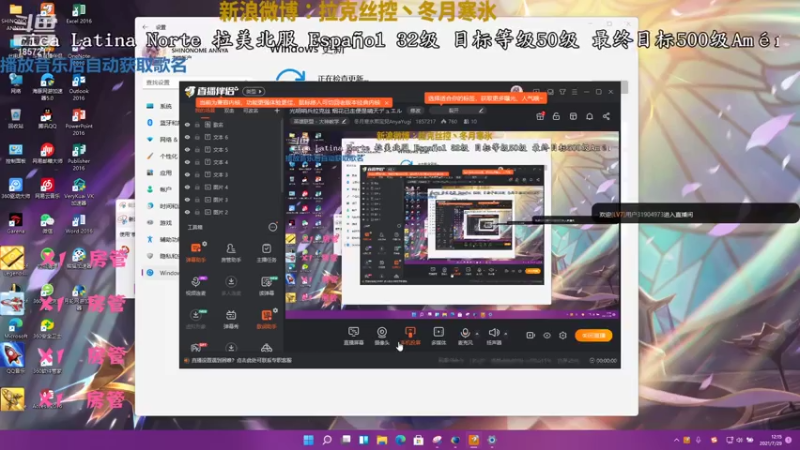Select 个性化 in the Settings sidebar

click(x=161, y=156)
